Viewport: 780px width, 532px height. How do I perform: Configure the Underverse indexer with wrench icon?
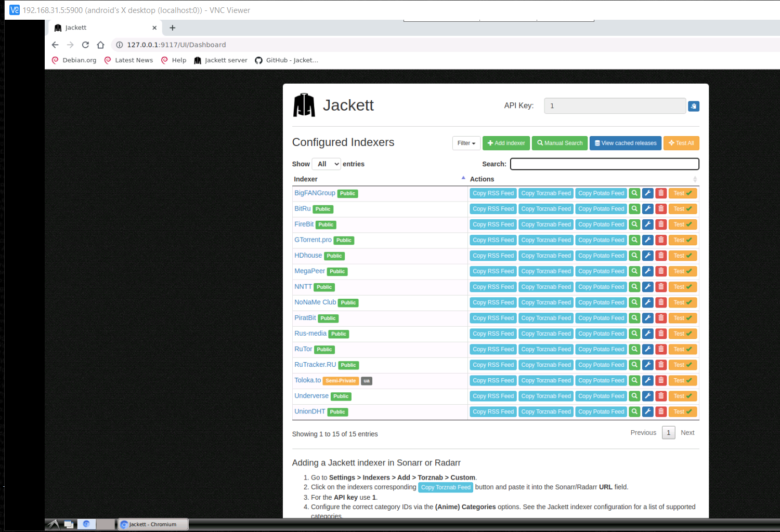[x=647, y=396]
